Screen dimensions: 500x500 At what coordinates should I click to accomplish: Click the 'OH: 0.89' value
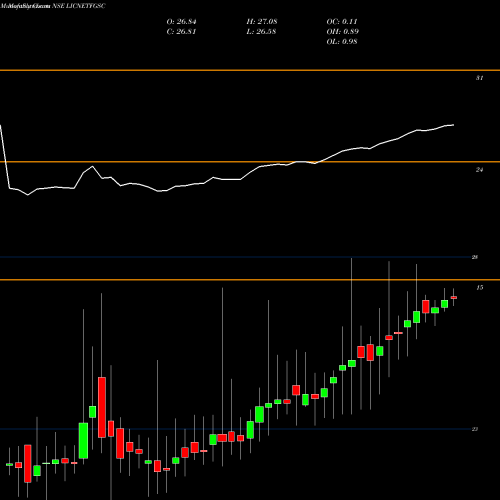[342, 32]
